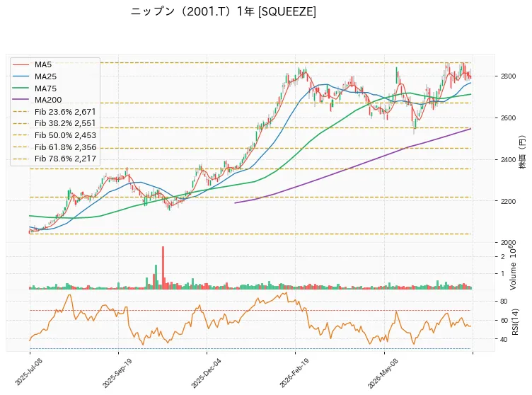Screen dimensions: 532x395
Task: Click the RSI(14) axis label
Action: coord(515,322)
